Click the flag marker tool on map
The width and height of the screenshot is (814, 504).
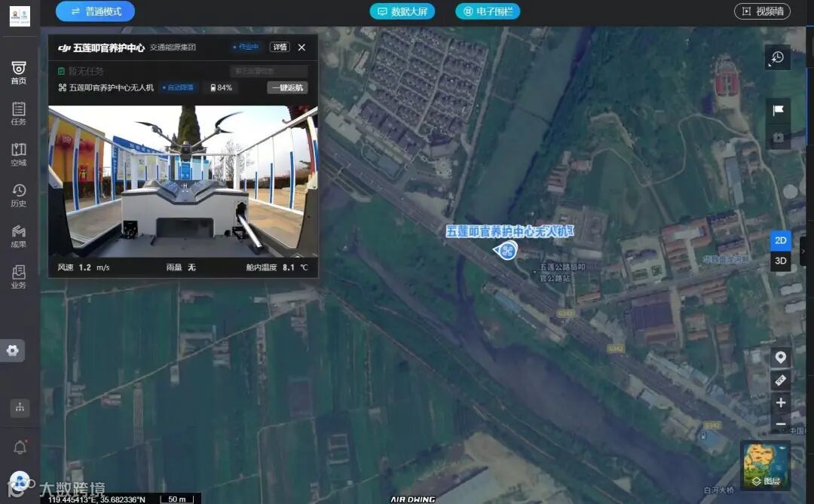tap(778, 110)
